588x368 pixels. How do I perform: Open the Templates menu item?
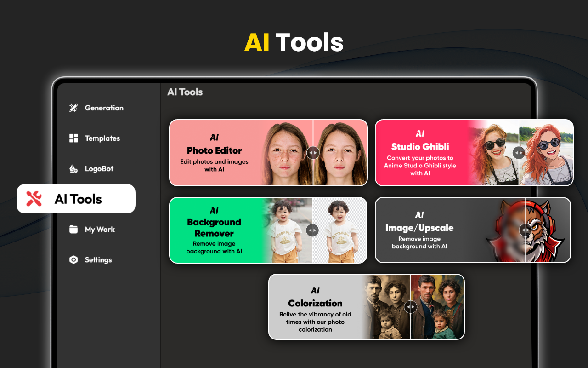tap(95, 138)
